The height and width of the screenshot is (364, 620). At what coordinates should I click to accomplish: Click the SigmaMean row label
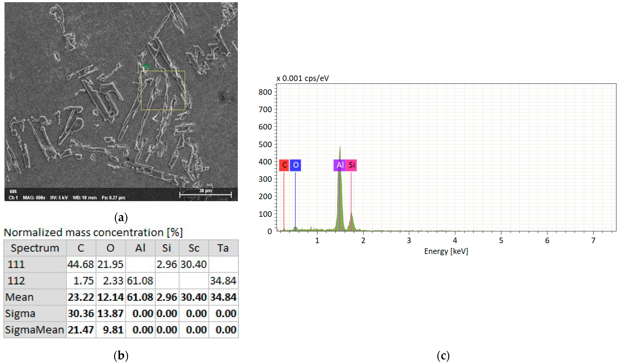point(34,330)
